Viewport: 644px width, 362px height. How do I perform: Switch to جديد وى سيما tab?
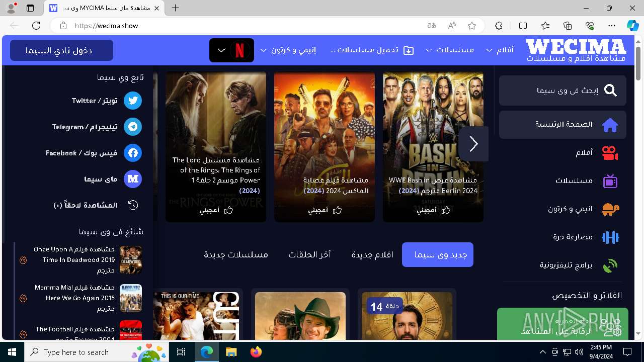click(438, 255)
